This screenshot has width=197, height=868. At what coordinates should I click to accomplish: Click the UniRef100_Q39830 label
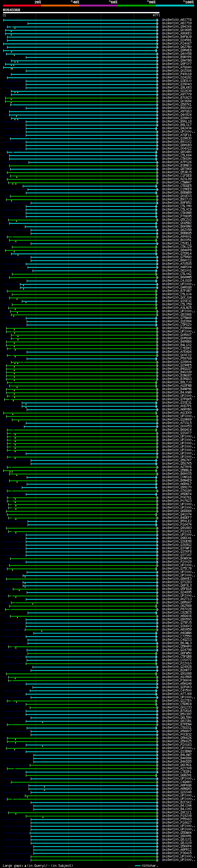click(x=177, y=139)
